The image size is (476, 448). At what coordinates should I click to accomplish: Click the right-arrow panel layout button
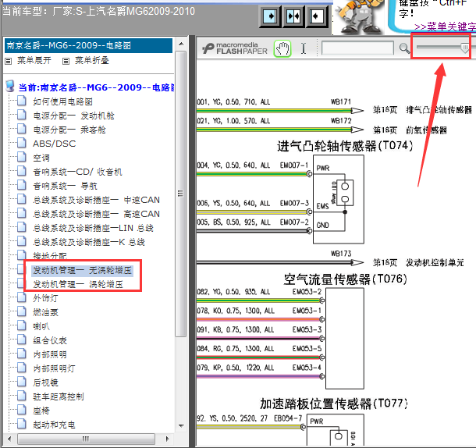270,16
